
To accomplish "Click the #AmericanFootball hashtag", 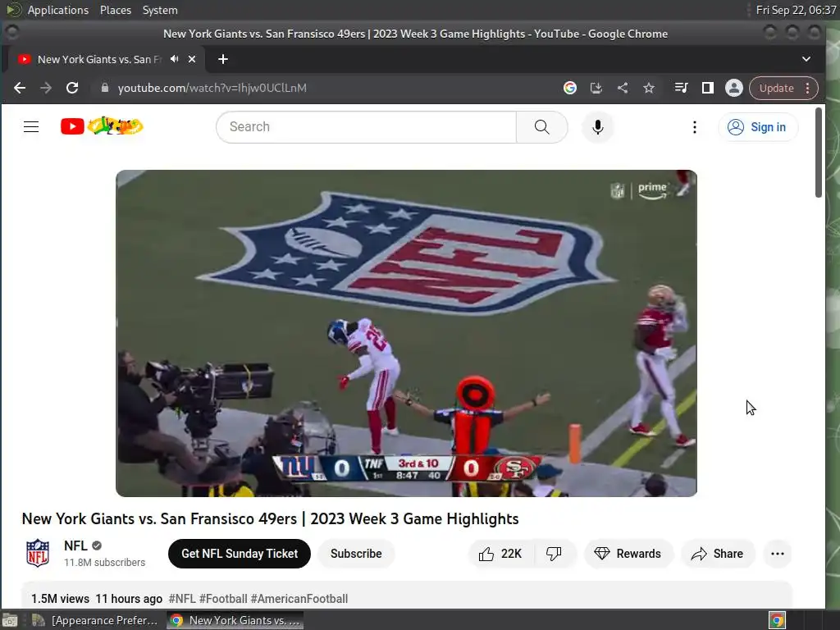I will (x=299, y=598).
